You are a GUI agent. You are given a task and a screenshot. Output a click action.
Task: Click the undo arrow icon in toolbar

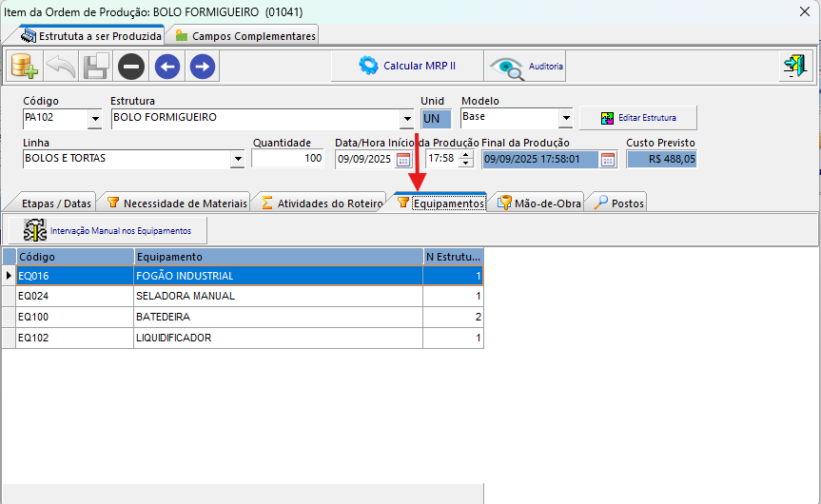pos(60,67)
